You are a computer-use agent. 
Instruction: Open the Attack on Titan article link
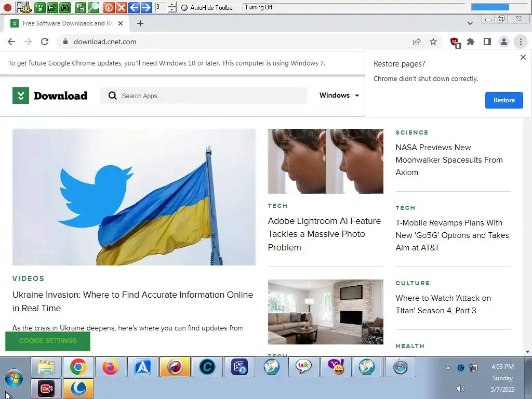point(443,304)
